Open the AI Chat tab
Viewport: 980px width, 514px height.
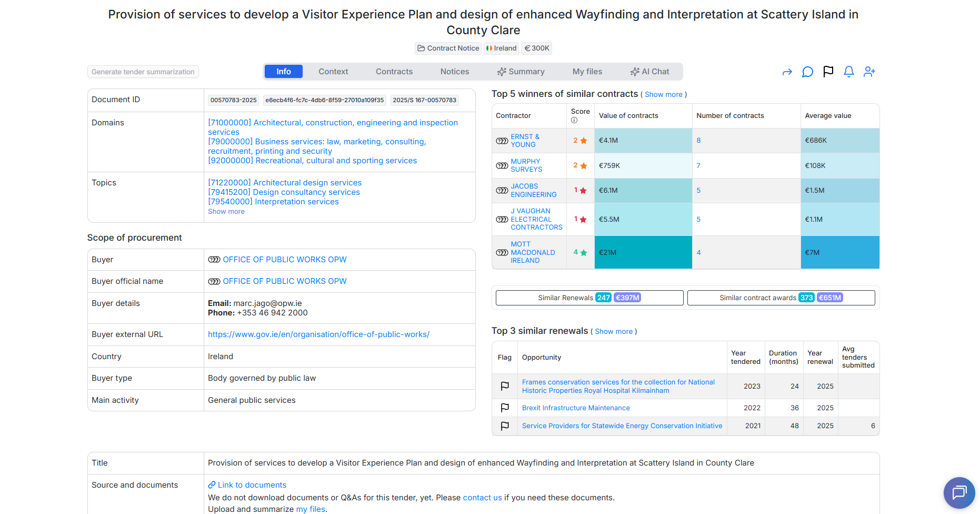650,72
